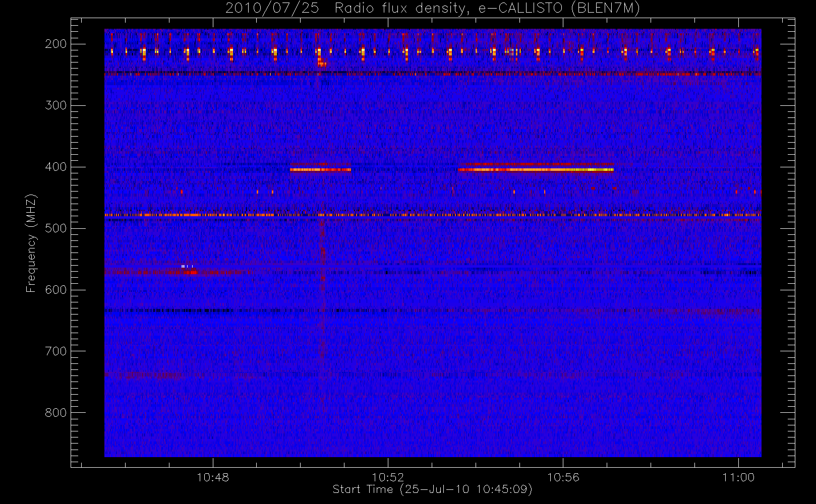Click the short bright emission band near 400 MHz

point(320,169)
